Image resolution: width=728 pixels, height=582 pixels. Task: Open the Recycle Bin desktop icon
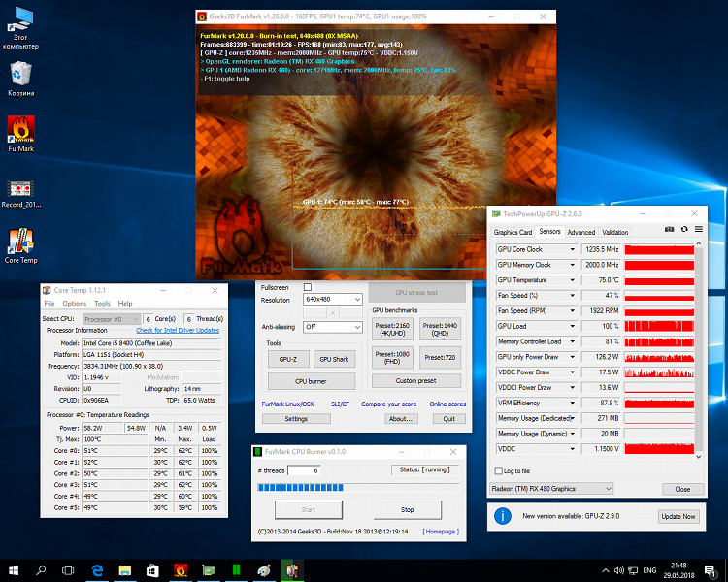pos(20,75)
